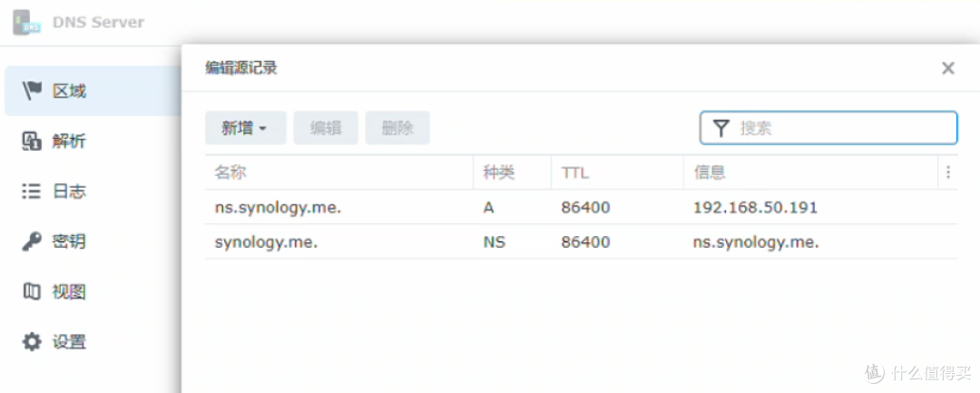Click the ns.synology.me. info cell of NS row
Image resolution: width=980 pixels, height=393 pixels.
(x=756, y=242)
